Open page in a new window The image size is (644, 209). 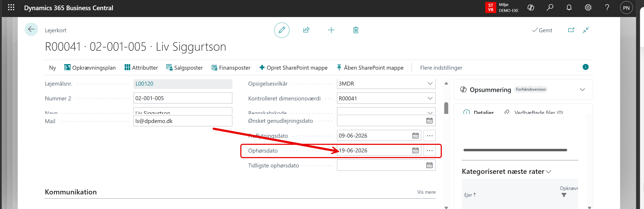[x=571, y=30]
